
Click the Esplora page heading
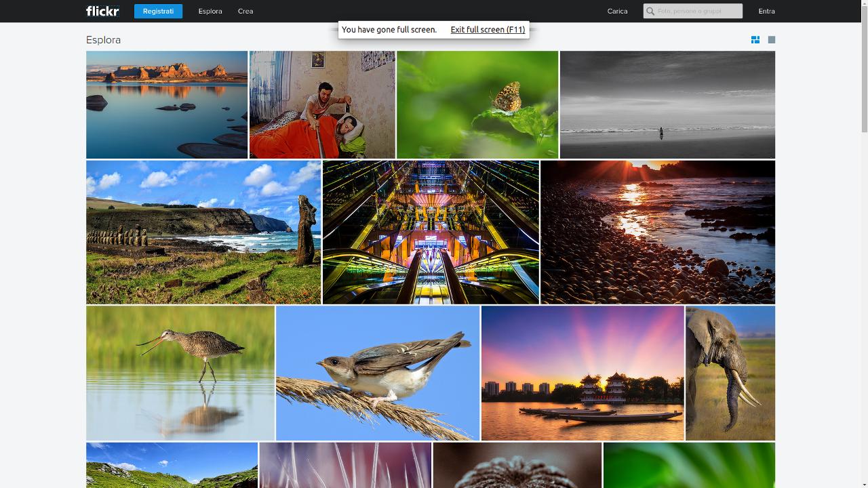pyautogui.click(x=103, y=40)
